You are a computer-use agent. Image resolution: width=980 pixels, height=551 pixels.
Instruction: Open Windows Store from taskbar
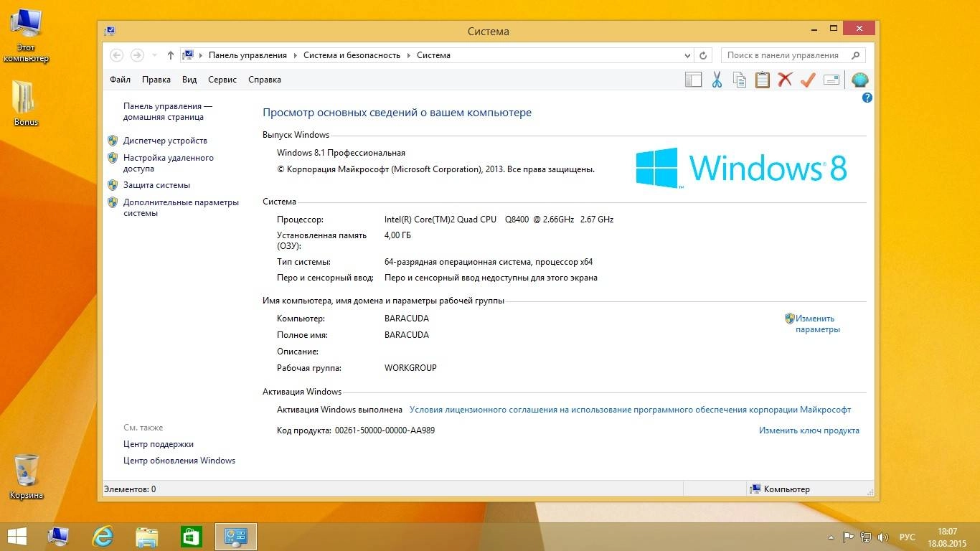click(192, 537)
